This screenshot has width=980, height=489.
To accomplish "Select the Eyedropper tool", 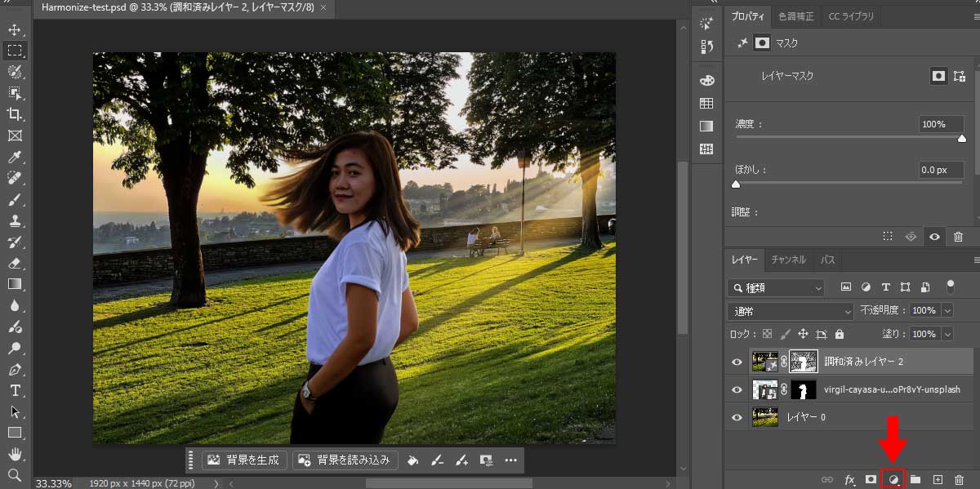I will (x=15, y=157).
